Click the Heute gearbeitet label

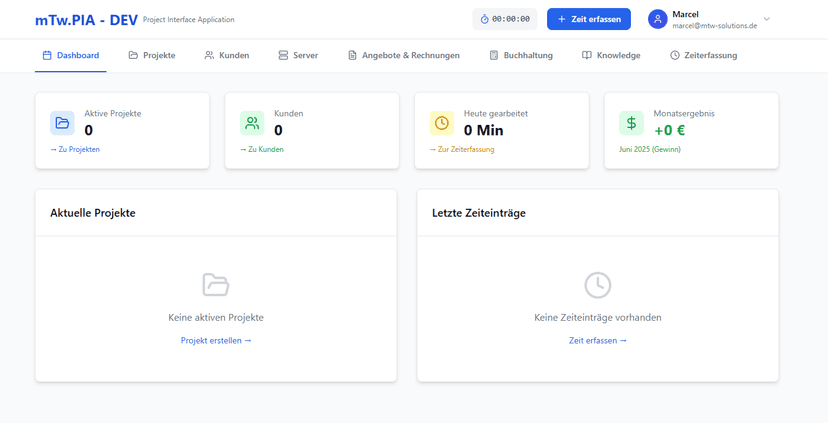coord(496,114)
